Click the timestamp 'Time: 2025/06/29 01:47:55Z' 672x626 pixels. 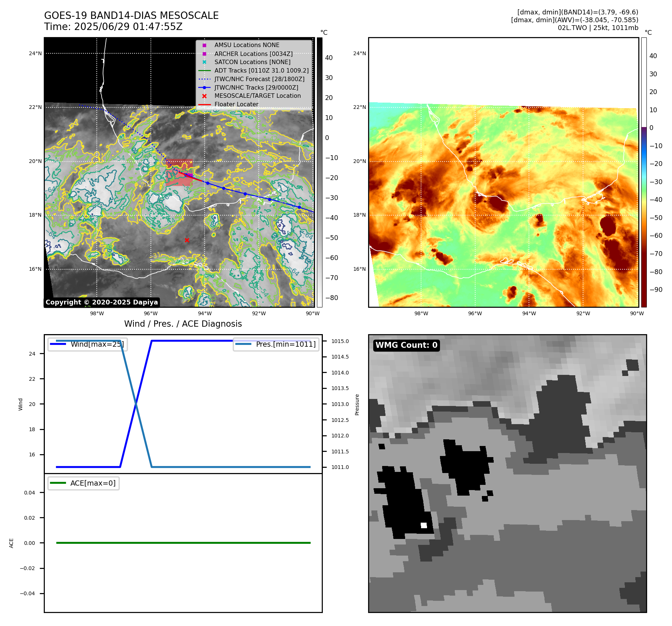(113, 27)
